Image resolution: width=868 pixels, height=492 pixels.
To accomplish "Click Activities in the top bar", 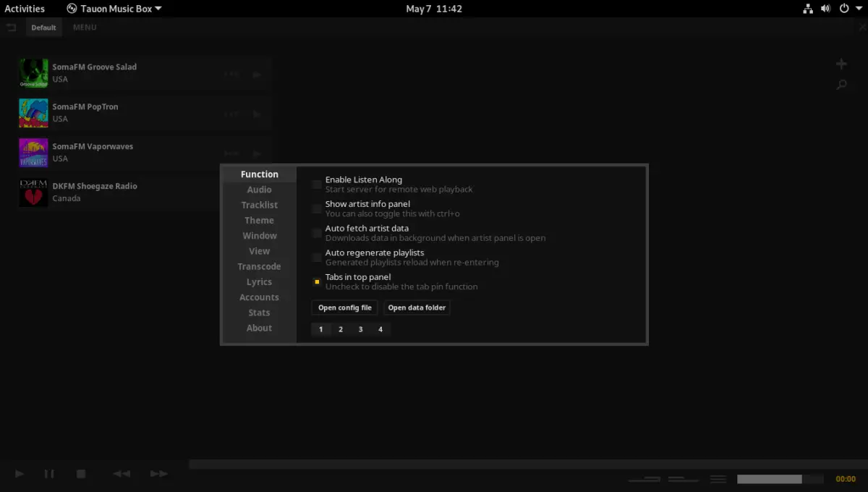I will 25,9.
